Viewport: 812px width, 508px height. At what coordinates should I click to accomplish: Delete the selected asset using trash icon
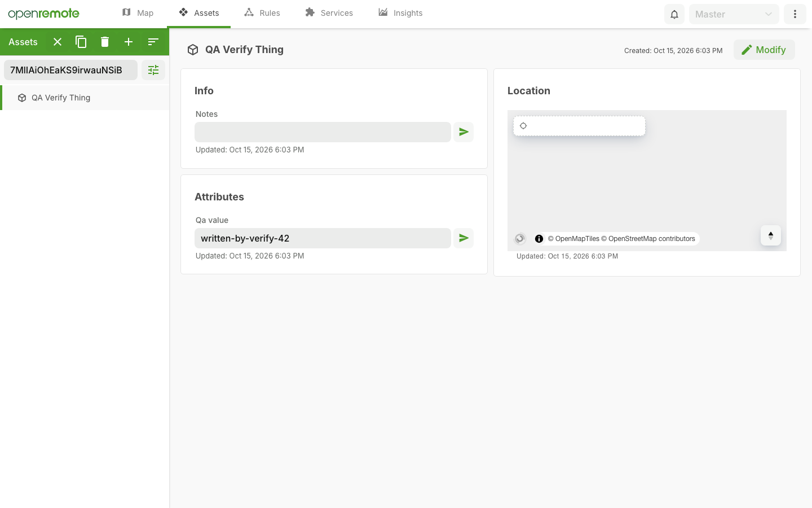[x=105, y=42]
